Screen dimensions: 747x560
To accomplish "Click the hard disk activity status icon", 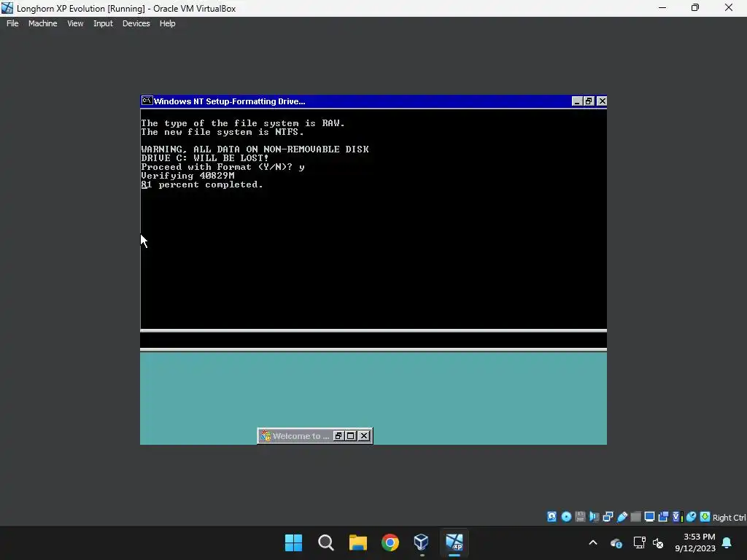I will tap(551, 517).
